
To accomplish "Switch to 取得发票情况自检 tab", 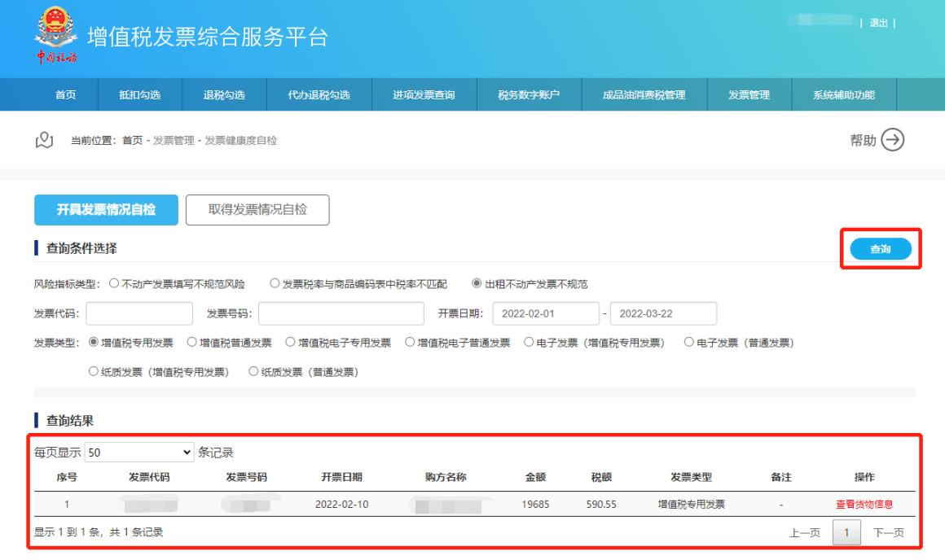I will click(x=257, y=210).
